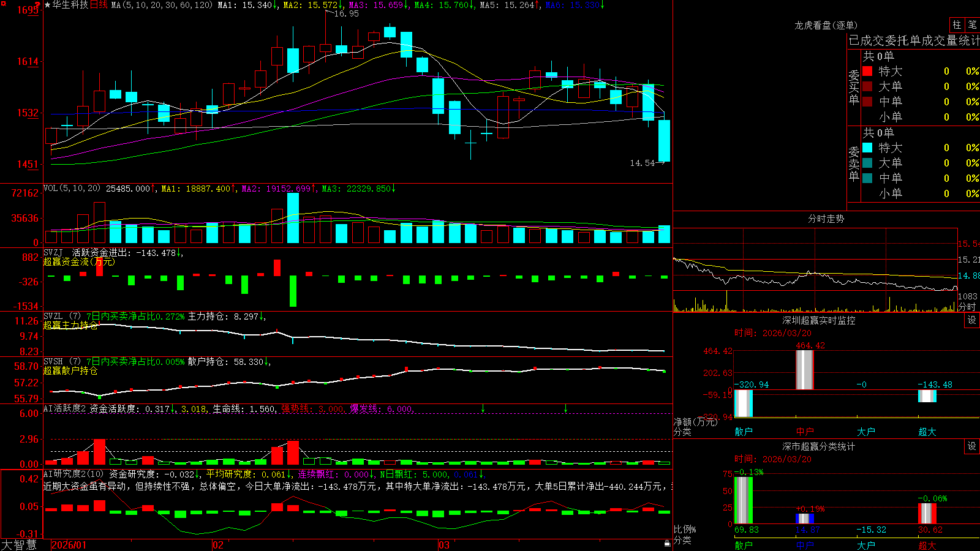The width and height of the screenshot is (980, 551).
Task: Switch to 柱 (bar) display mode
Action: click(x=957, y=24)
